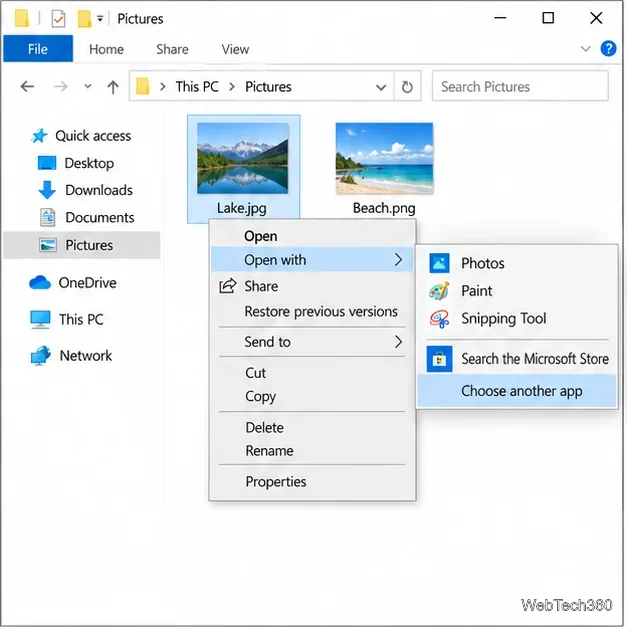Open Downloads in navigation pane
Viewport: 627px width, 627px height.
tap(86, 190)
